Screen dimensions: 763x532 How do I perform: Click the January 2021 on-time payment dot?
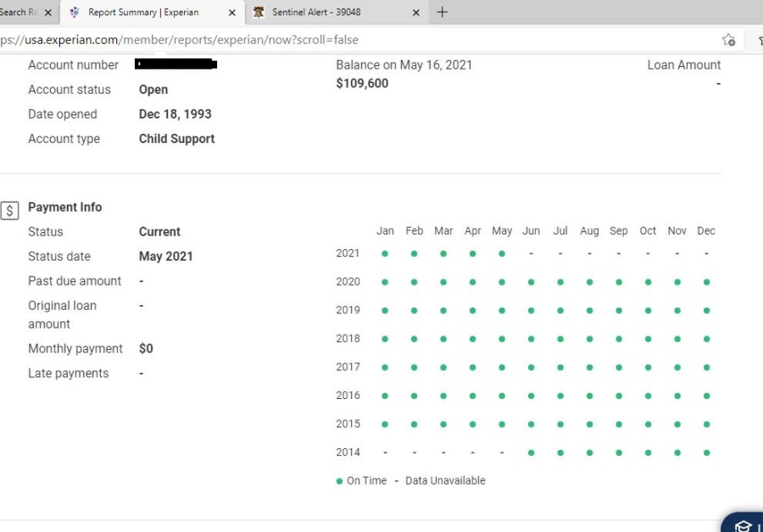(385, 253)
